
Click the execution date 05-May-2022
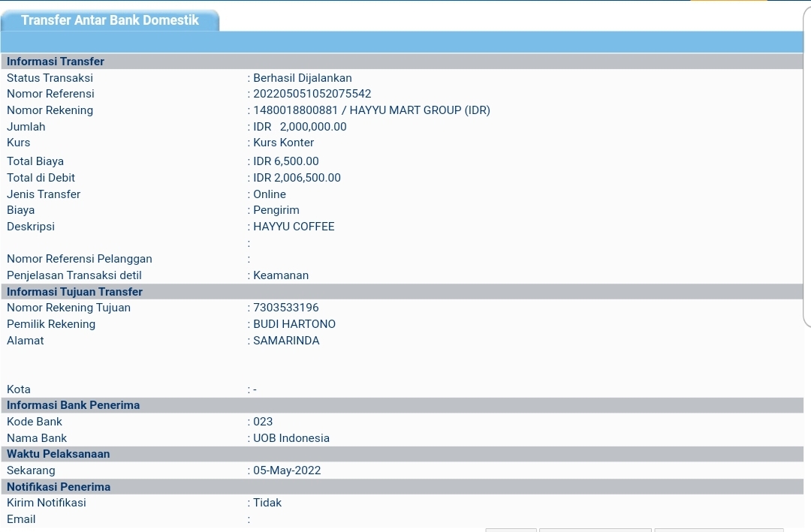click(x=287, y=470)
